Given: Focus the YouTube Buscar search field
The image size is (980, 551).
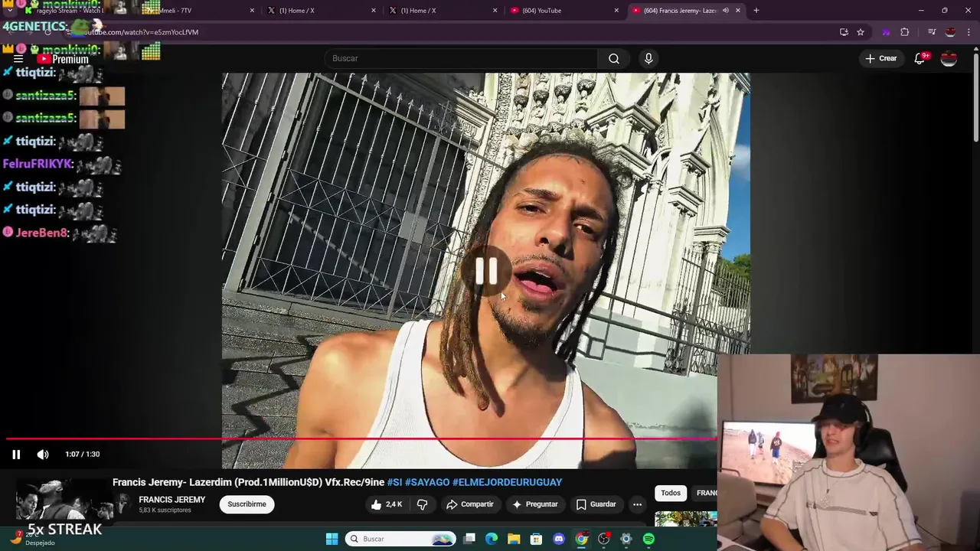Looking at the screenshot, I should click(x=461, y=58).
